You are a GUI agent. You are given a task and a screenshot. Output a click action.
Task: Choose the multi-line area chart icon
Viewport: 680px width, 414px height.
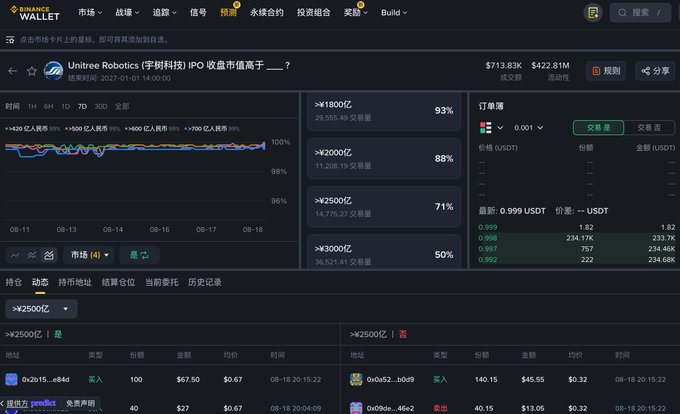click(x=49, y=255)
